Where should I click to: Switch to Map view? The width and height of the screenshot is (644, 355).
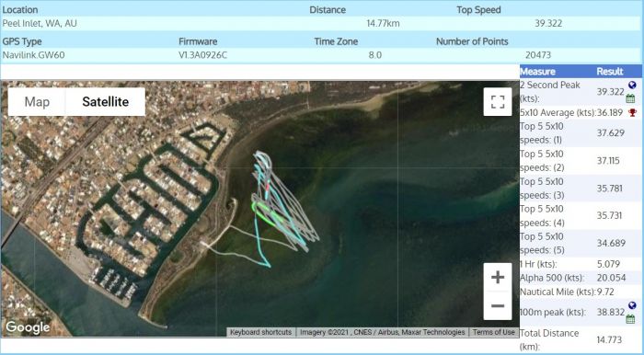coord(37,102)
